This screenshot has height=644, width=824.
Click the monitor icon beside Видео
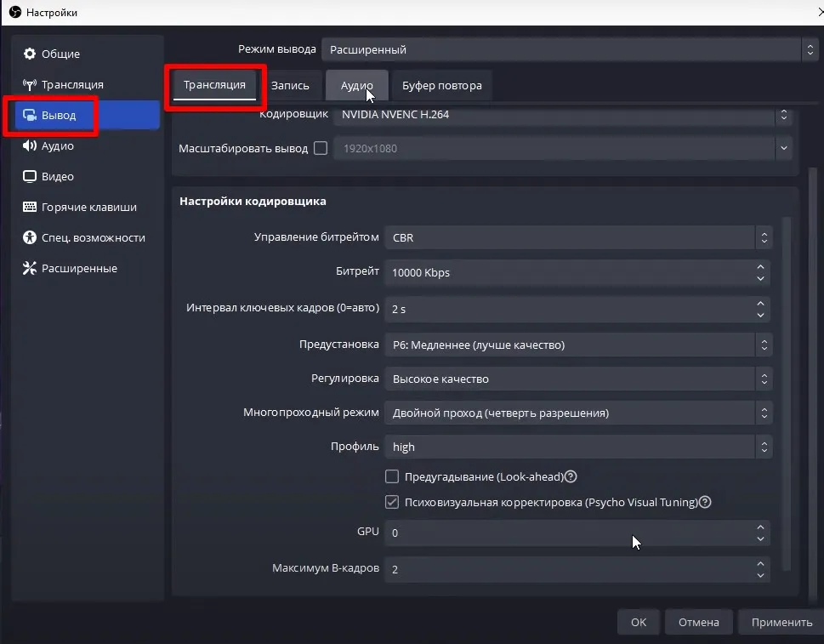coord(30,176)
